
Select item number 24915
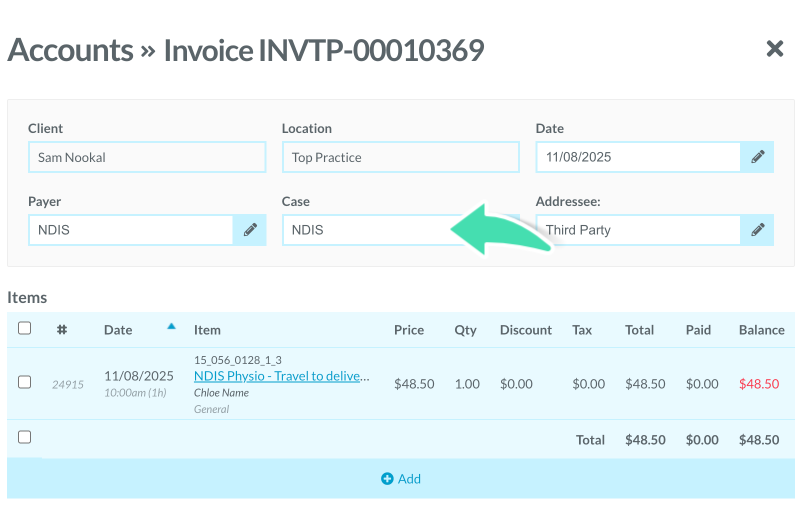click(x=67, y=384)
